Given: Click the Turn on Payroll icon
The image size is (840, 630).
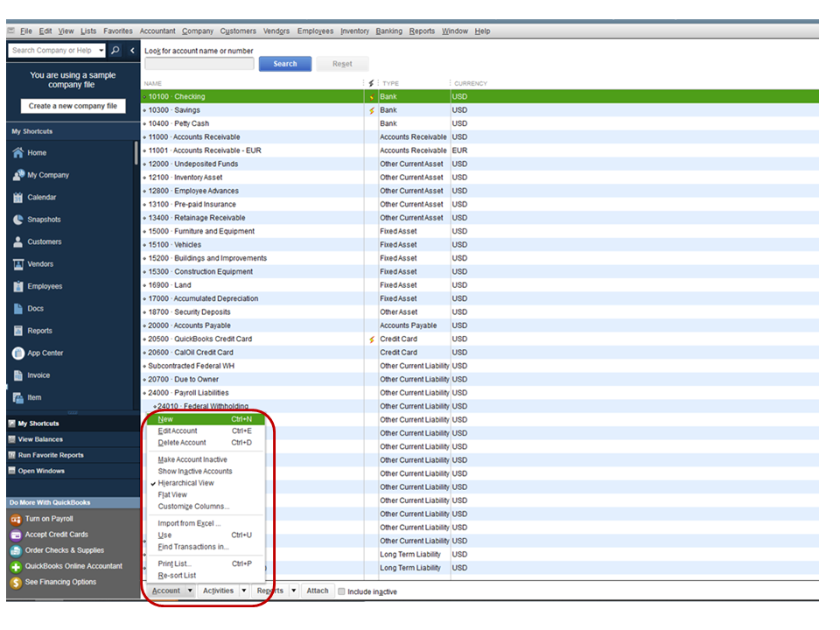Looking at the screenshot, I should coord(16,519).
